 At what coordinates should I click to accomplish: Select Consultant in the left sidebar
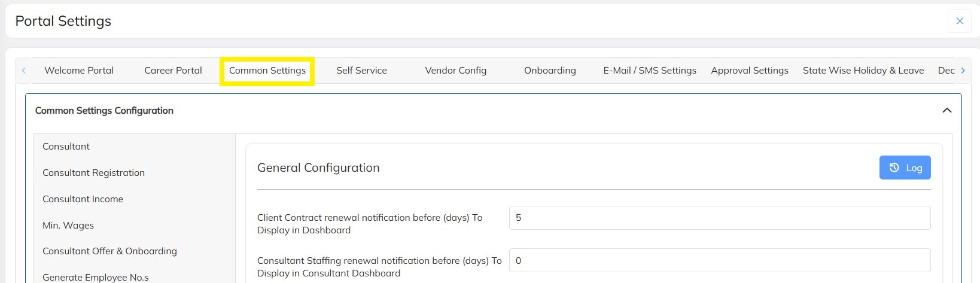coord(66,147)
